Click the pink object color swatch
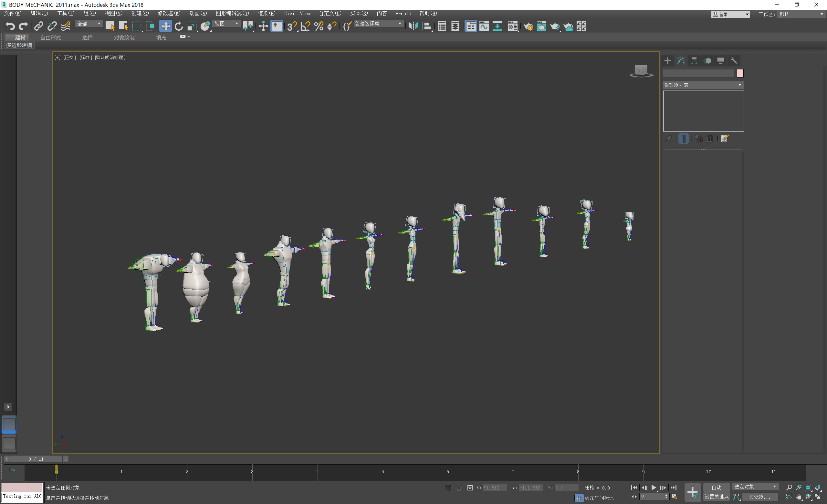 pyautogui.click(x=740, y=73)
